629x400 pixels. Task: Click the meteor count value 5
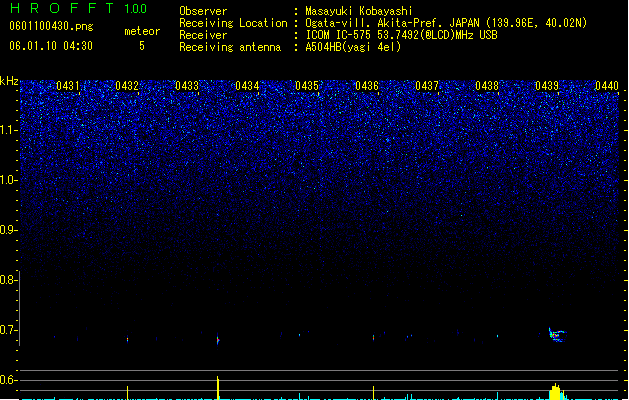pos(142,46)
